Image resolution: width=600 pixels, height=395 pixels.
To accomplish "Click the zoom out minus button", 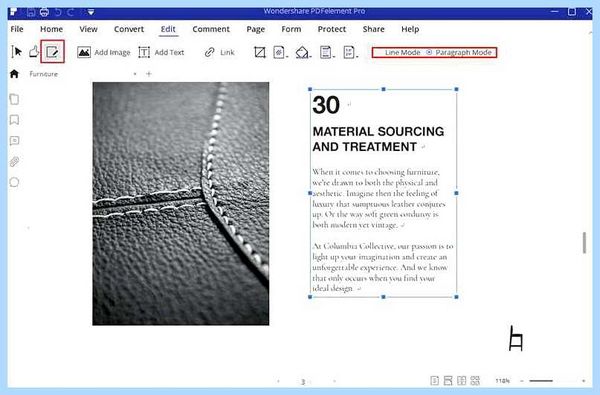I will pyautogui.click(x=522, y=381).
